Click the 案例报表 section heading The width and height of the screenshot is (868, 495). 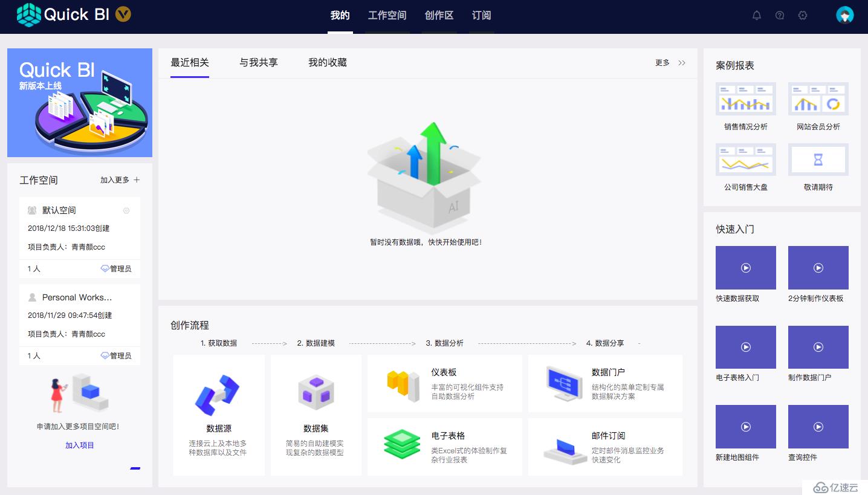click(735, 65)
